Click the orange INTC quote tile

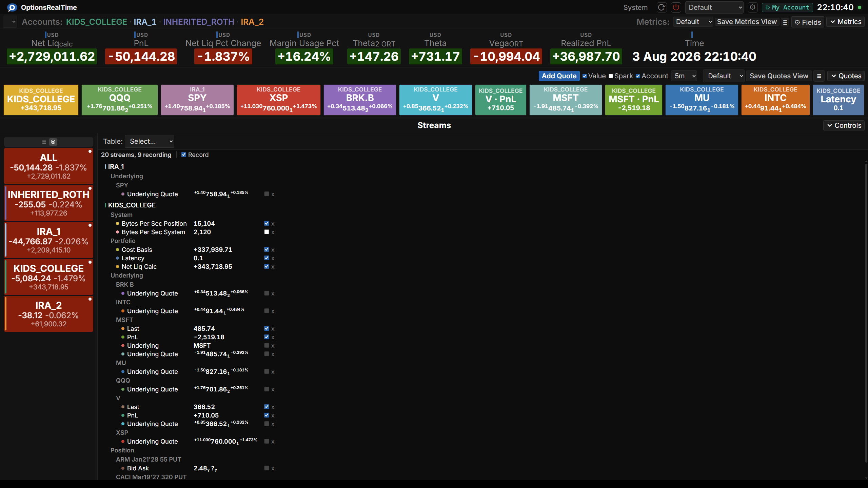(x=775, y=100)
